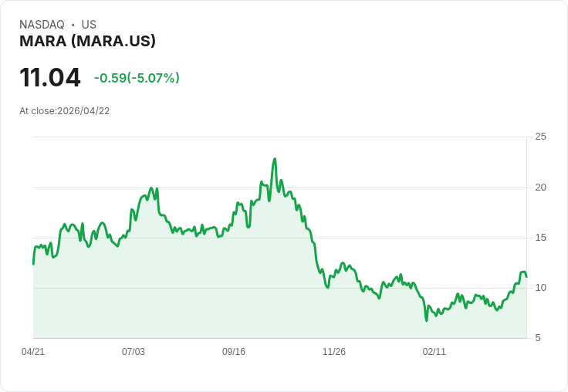Click the 10 y-axis price label

pos(540,288)
